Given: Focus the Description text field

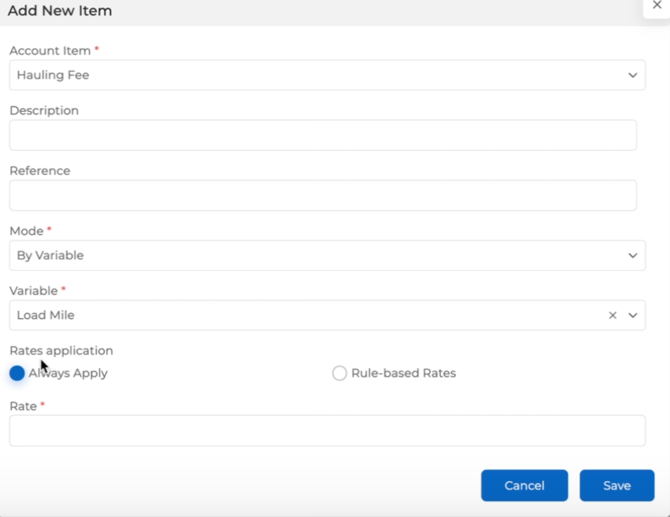Looking at the screenshot, I should (x=322, y=135).
